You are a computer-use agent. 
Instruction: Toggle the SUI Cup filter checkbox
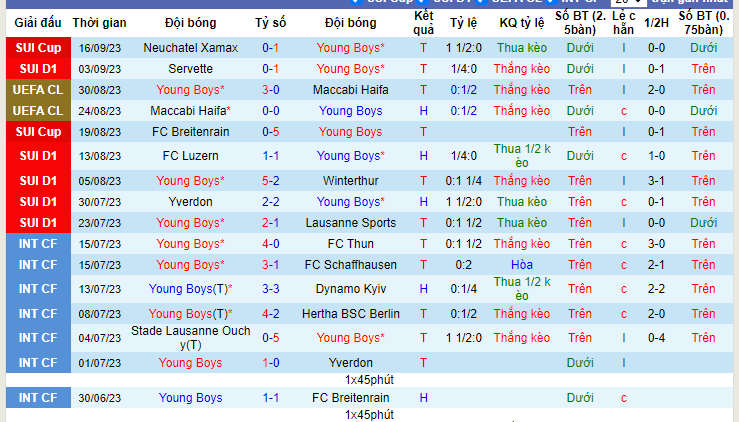[357, 1]
